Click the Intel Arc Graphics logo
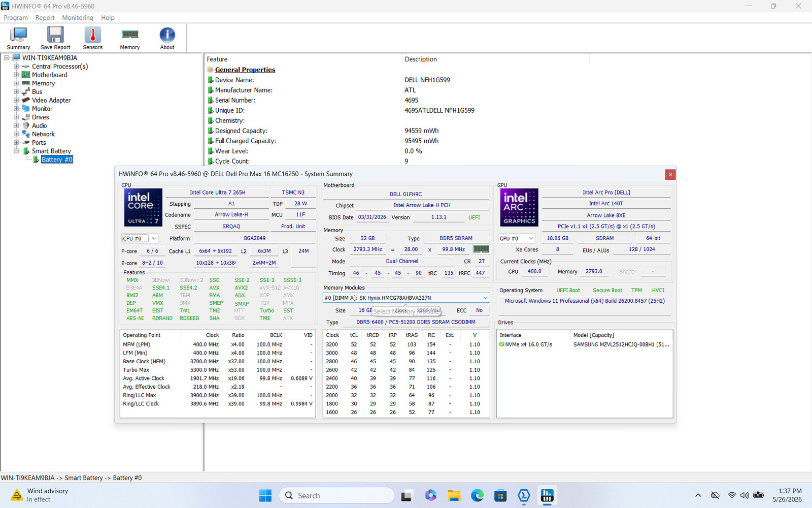 [x=519, y=207]
